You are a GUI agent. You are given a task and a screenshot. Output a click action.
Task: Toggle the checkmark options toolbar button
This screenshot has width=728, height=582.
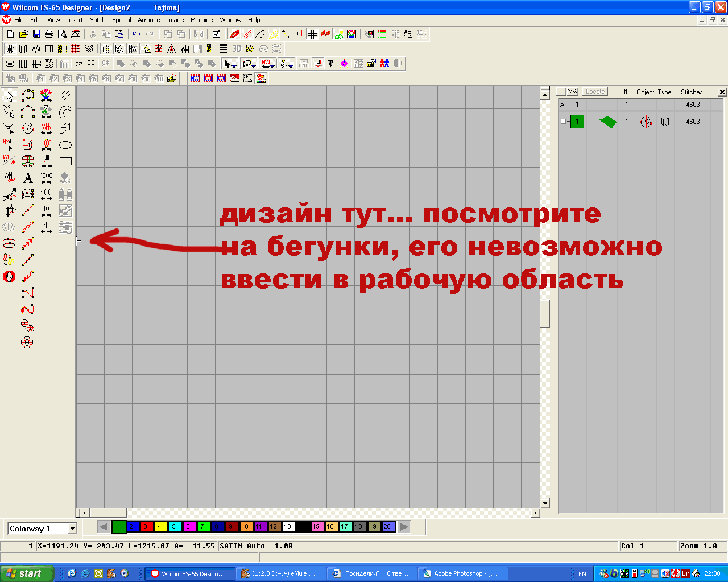(216, 34)
